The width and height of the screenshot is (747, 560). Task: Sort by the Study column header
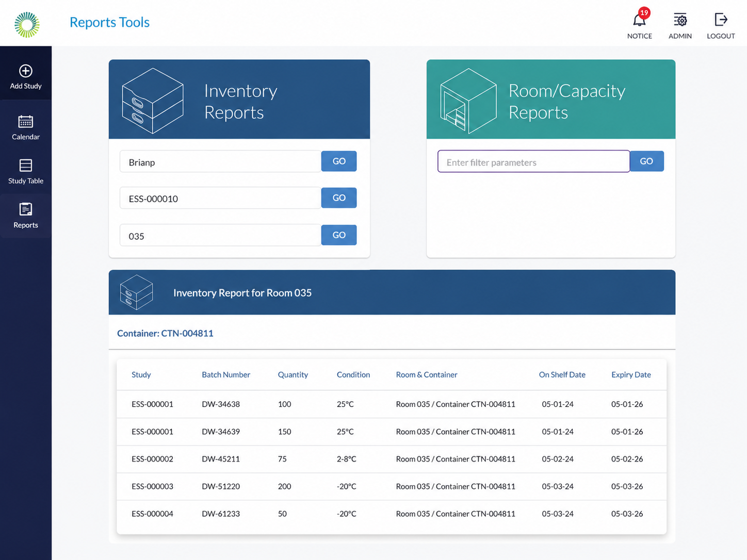tap(141, 375)
